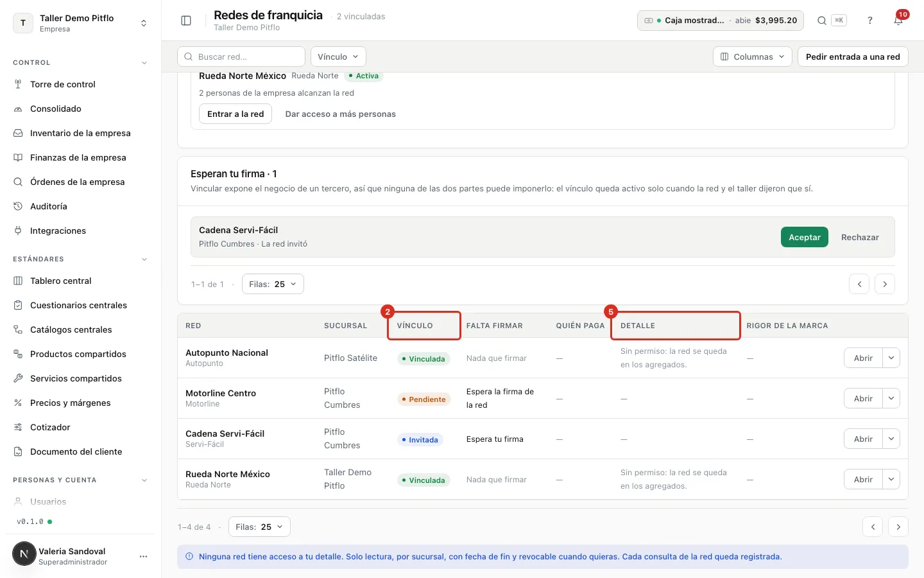Open user menu dots beside Valeria Sandoval

point(143,556)
